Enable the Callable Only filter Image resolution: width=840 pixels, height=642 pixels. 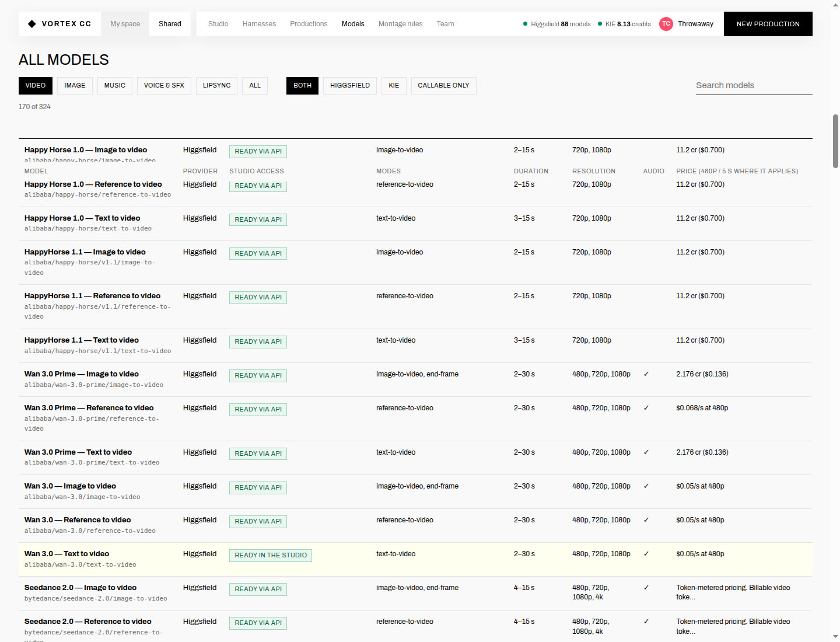tap(443, 85)
